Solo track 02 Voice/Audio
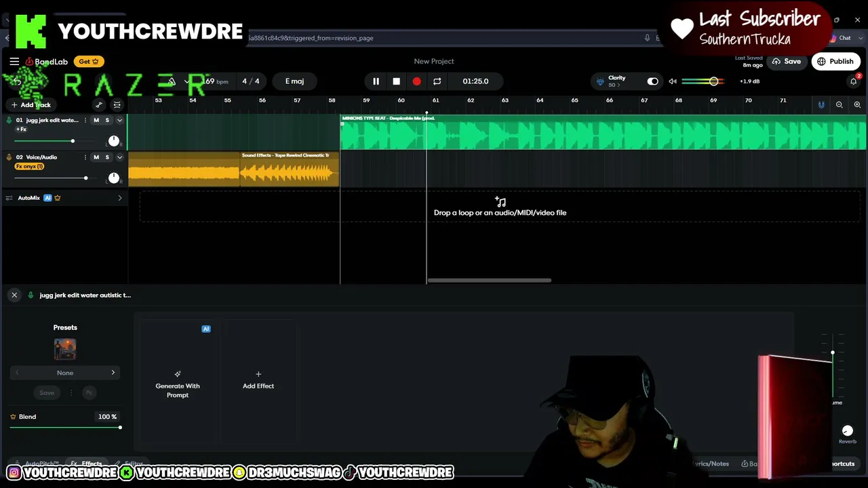868x488 pixels. click(x=107, y=157)
